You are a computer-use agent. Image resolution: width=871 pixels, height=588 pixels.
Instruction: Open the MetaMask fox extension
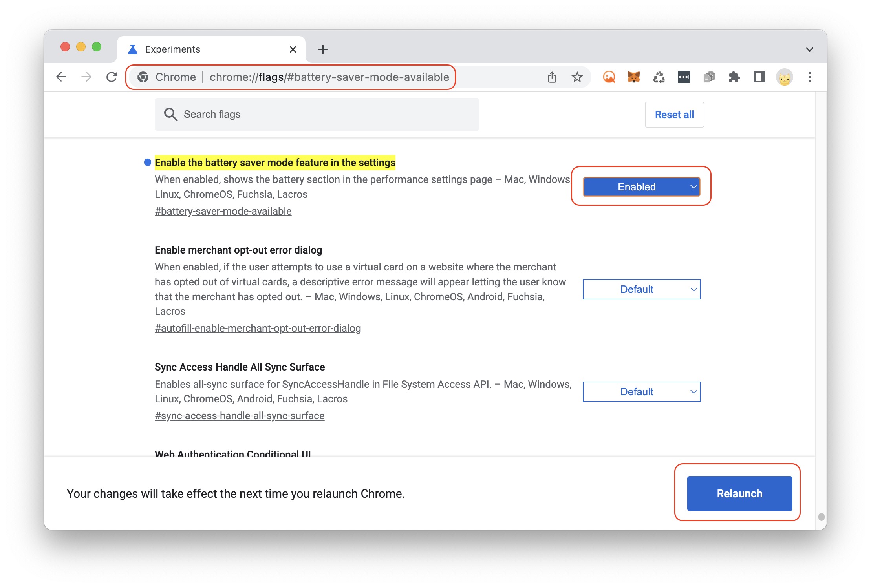coord(633,77)
